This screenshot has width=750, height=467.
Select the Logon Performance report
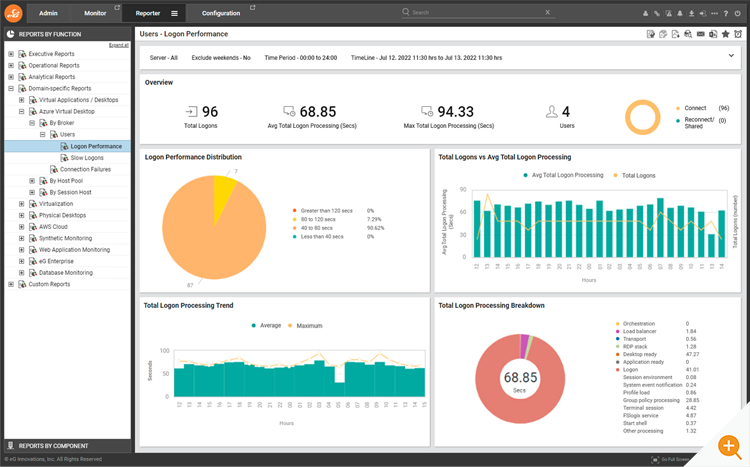(96, 146)
